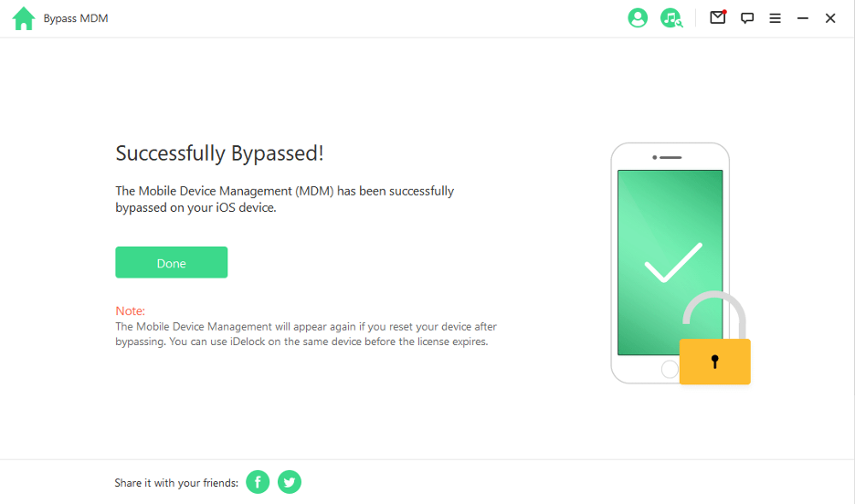Share via the Twitter icon
This screenshot has height=504, width=855.
(290, 482)
